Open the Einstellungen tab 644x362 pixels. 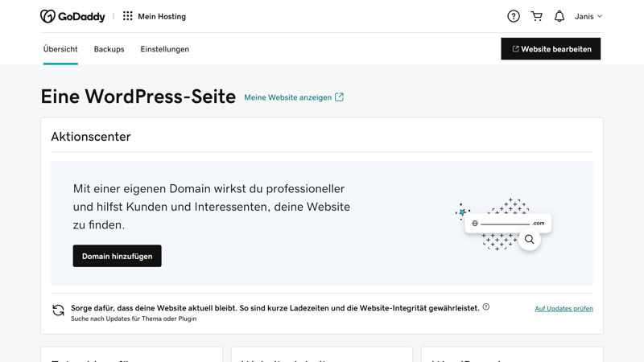pos(165,49)
